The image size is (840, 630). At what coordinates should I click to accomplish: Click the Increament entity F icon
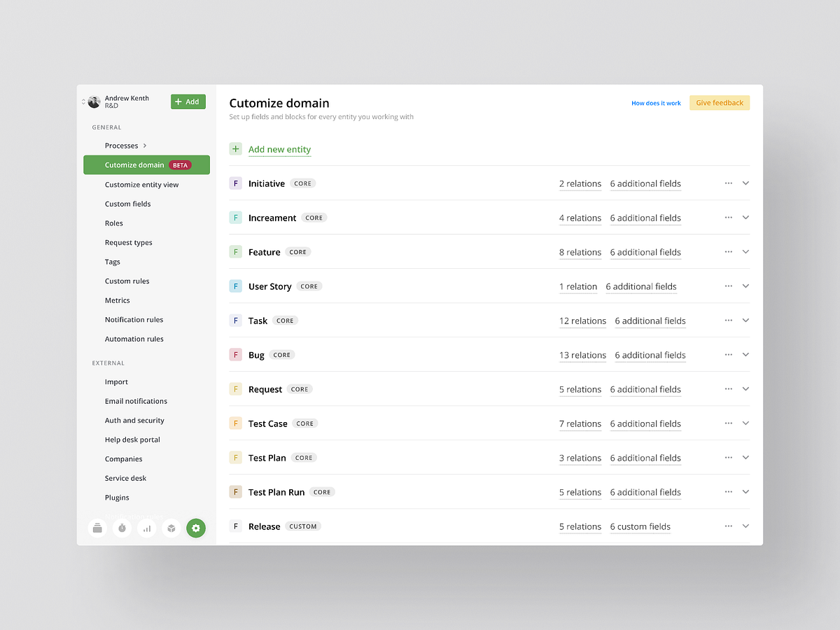235,218
